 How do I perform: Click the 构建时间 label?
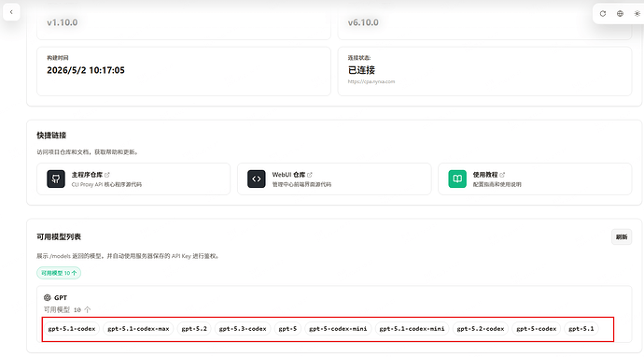pos(58,58)
